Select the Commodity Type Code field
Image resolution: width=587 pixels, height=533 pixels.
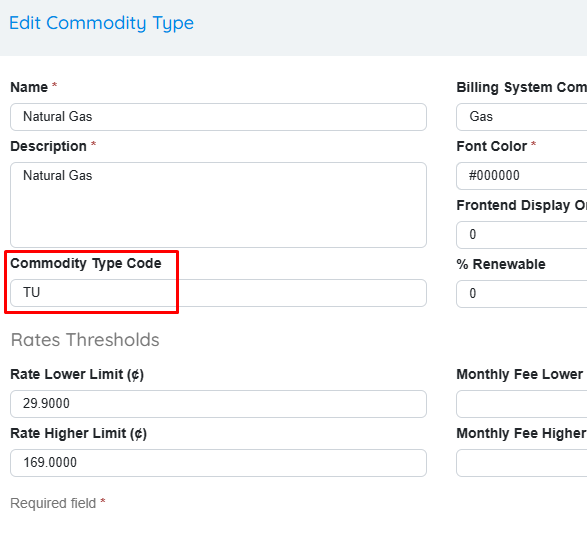pos(218,293)
